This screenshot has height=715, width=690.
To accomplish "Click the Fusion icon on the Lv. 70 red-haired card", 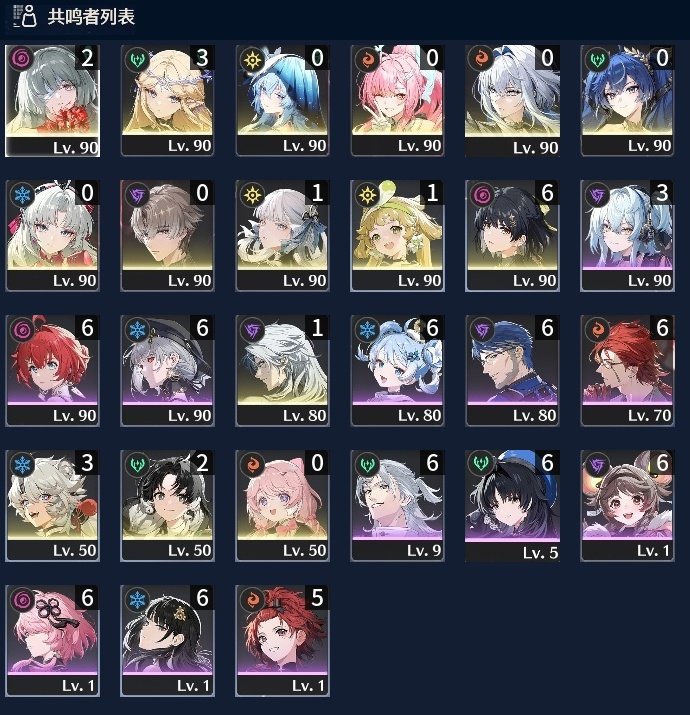I will [x=597, y=329].
